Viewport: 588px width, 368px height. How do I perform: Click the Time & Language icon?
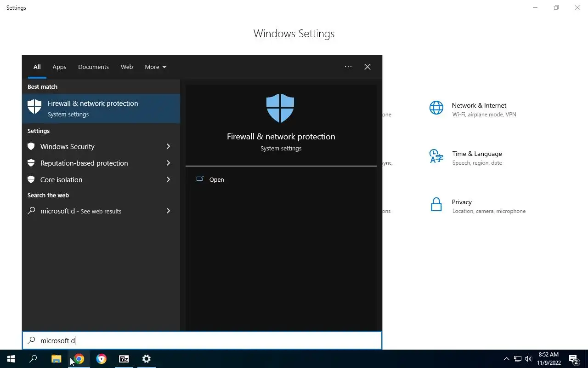click(436, 156)
